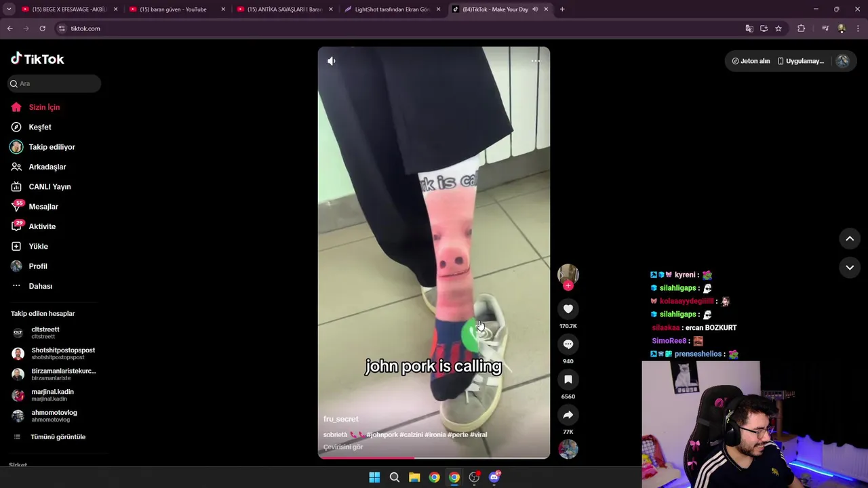This screenshot has height=488, width=868.
Task: Open the spinning music disc thumbnail
Action: coord(568,449)
